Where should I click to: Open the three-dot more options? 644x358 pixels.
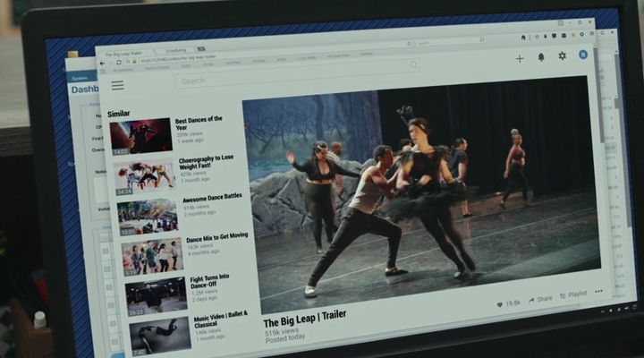point(598,292)
